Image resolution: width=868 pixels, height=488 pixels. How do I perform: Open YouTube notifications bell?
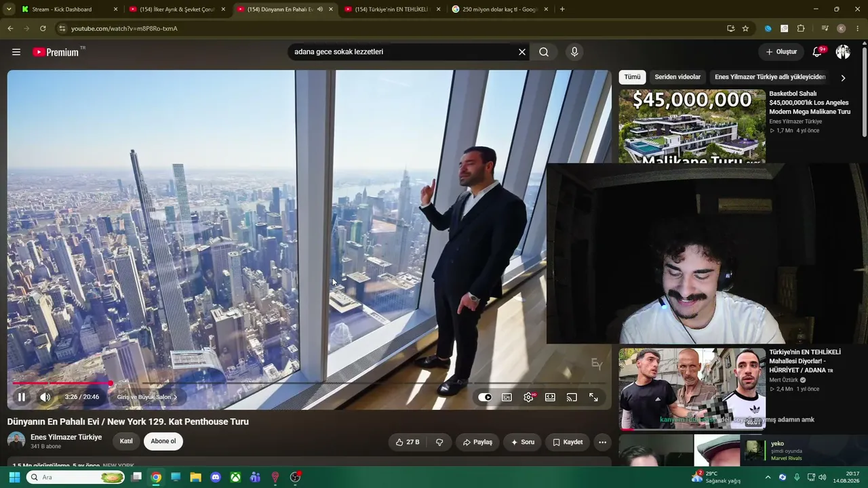818,52
